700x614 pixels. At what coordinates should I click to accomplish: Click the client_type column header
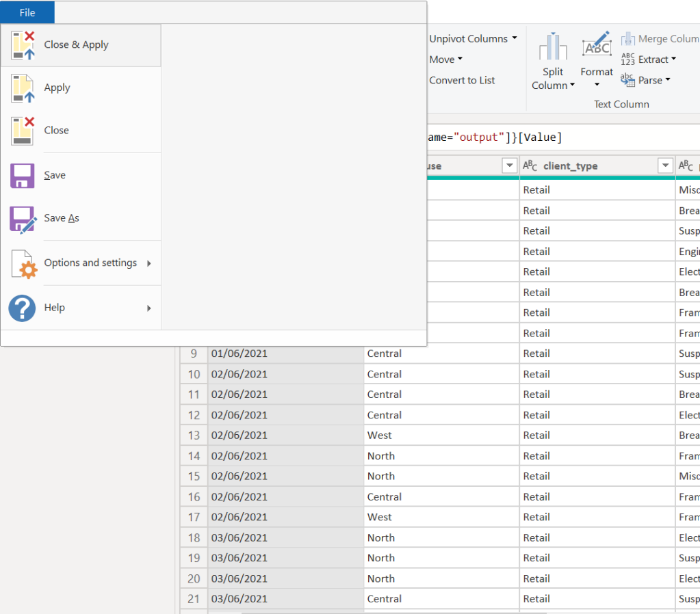(x=597, y=165)
